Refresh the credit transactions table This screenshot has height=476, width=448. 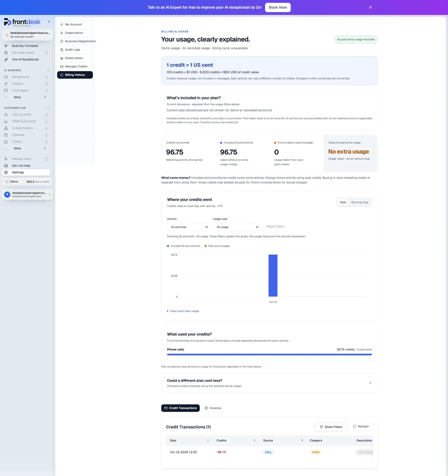tap(361, 426)
